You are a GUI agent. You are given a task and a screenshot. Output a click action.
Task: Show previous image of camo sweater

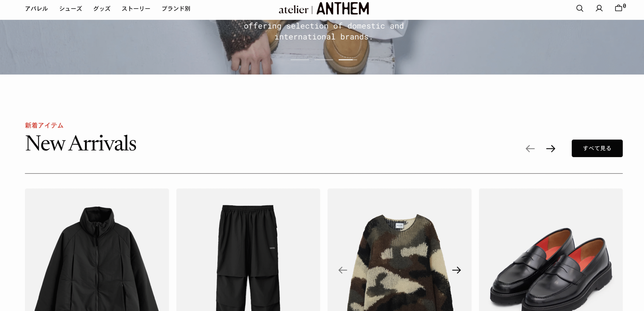[x=343, y=270]
